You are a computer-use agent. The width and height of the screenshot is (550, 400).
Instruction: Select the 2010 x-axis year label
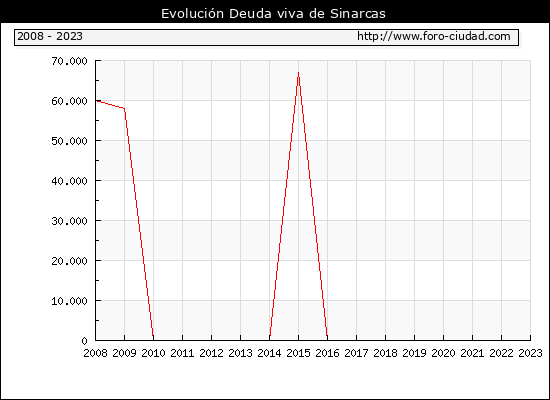[153, 353]
